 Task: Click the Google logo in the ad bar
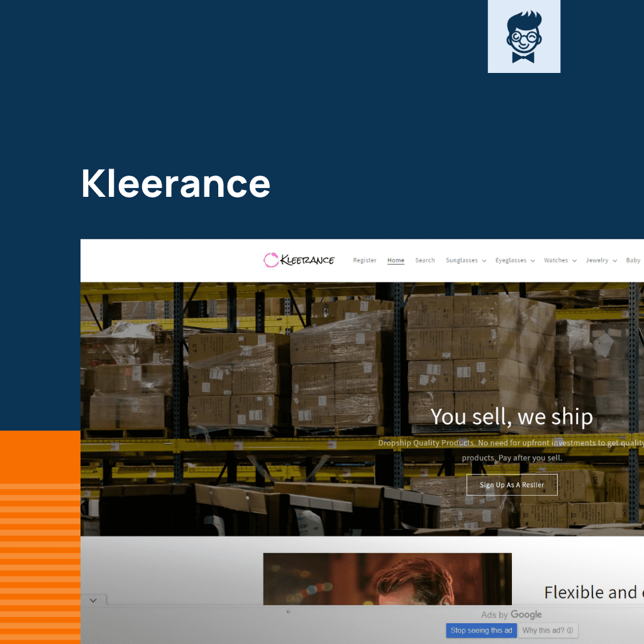pos(526,615)
